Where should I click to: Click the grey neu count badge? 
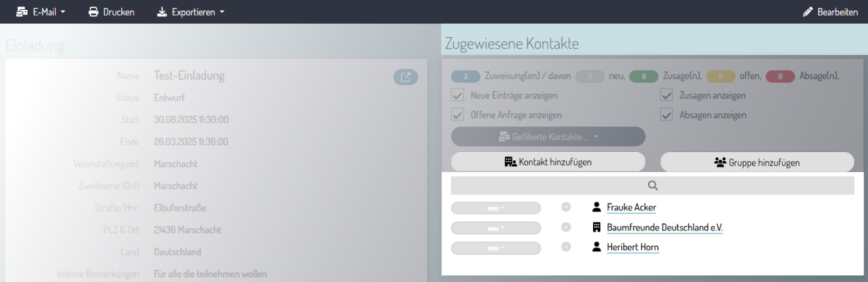[590, 77]
